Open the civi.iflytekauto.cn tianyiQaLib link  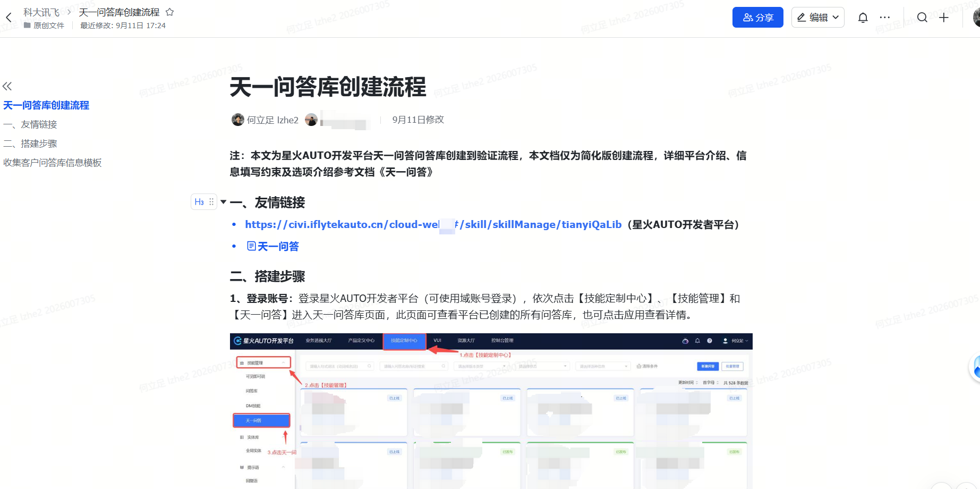[433, 224]
